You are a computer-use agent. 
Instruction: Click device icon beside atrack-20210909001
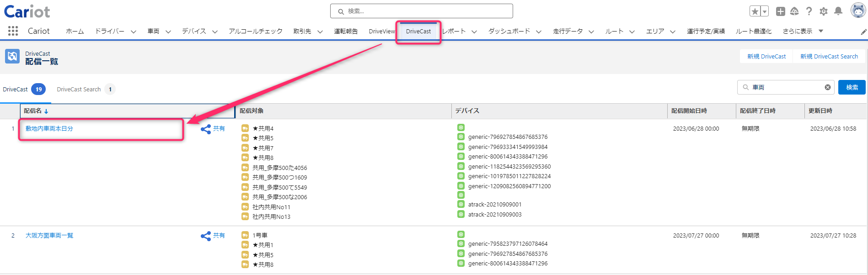pos(461,204)
